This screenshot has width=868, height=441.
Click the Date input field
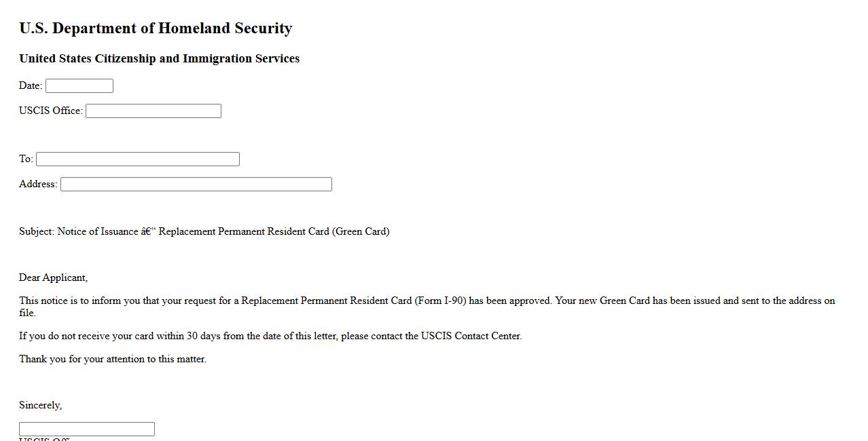coord(79,86)
